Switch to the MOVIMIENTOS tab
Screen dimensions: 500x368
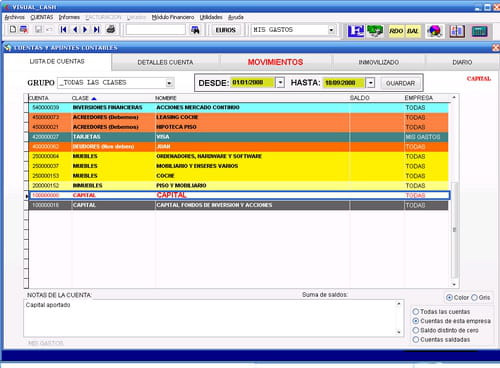[x=275, y=62]
